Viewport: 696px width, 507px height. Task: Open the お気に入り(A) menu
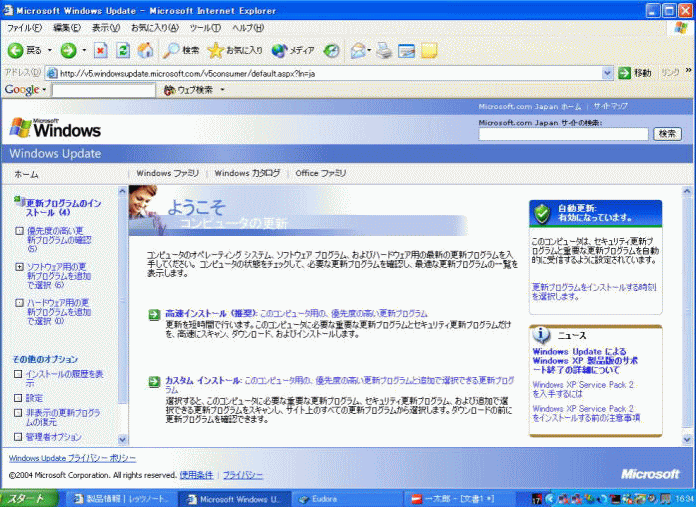pyautogui.click(x=154, y=28)
